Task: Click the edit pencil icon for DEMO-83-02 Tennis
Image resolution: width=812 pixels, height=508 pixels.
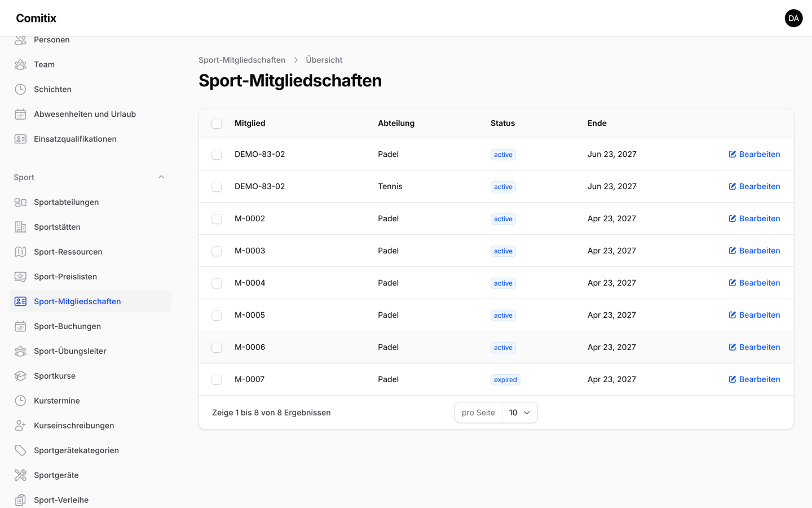Action: click(732, 186)
